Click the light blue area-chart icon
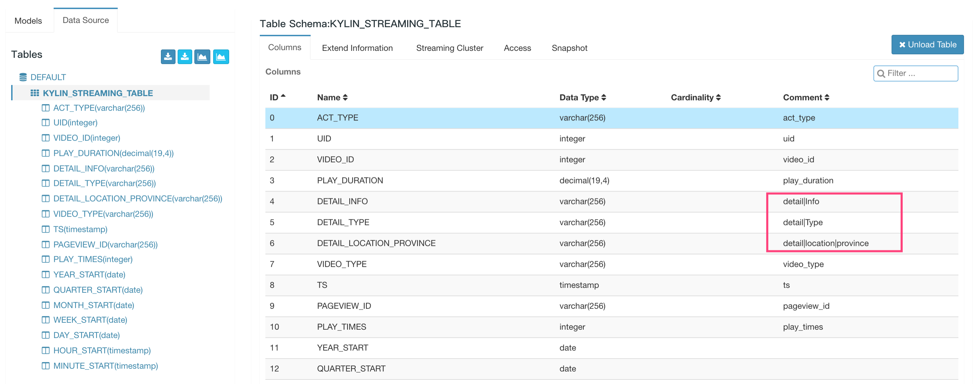Viewport: 980px width, 384px height. (x=221, y=57)
